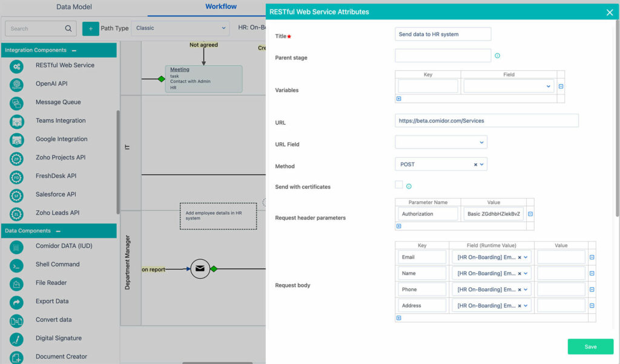Image resolution: width=620 pixels, height=364 pixels.
Task: Click the info icon beside Parent stage
Action: click(497, 56)
